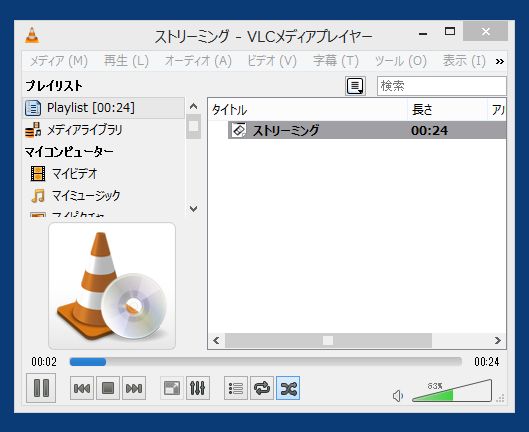Screen dimensions: 529x432
Task: Open the メディア (M) menu
Action: 59,61
